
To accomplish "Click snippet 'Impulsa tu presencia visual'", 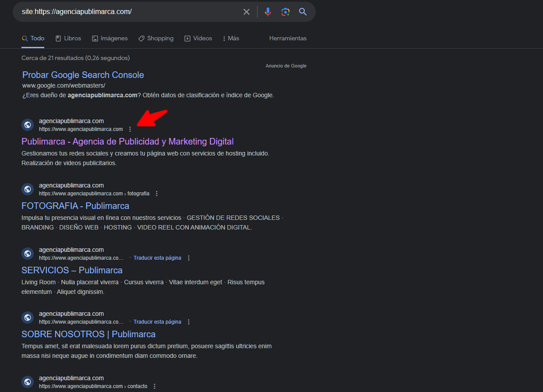I will coord(152,222).
